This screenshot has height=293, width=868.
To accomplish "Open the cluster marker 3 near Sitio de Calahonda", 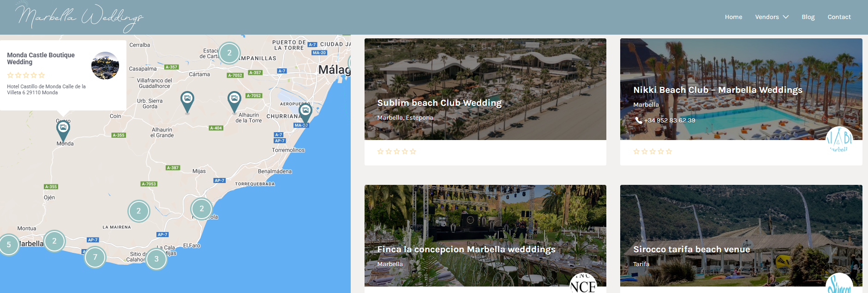I will 156,259.
